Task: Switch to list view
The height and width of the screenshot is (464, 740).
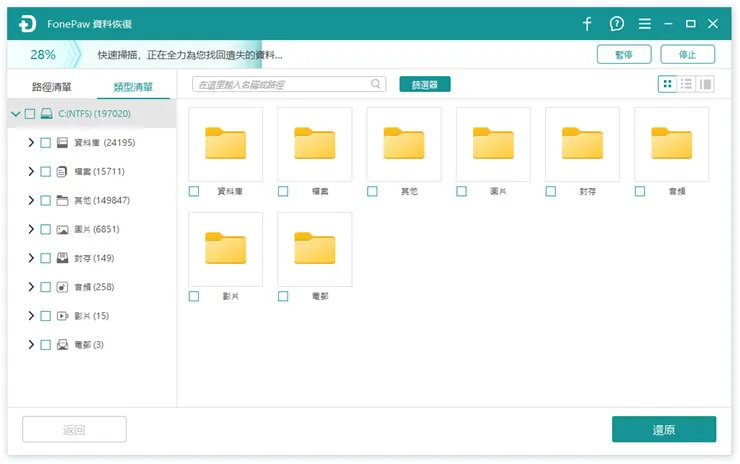Action: pyautogui.click(x=686, y=84)
